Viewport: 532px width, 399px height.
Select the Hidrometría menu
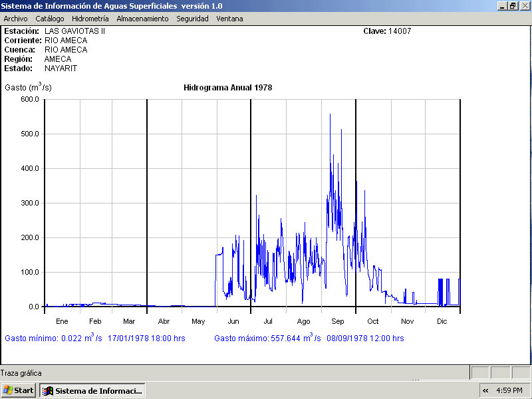coord(90,19)
